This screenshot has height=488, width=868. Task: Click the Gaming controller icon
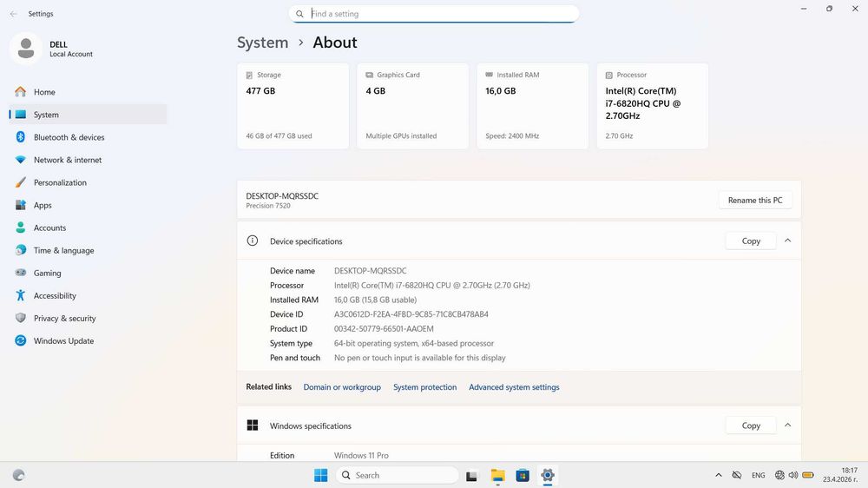21,273
